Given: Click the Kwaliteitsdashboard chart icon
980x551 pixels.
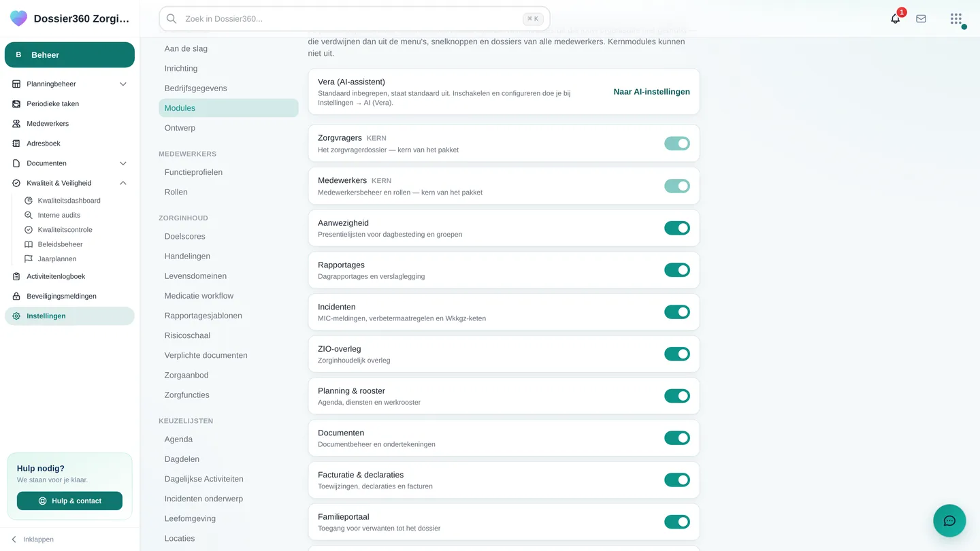Looking at the screenshot, I should (29, 201).
